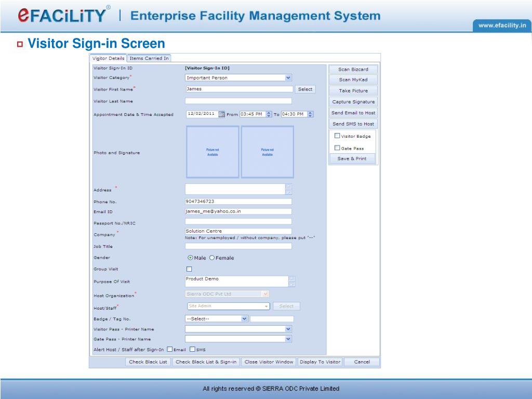Click the signature placeholder thumbnail

(x=268, y=152)
